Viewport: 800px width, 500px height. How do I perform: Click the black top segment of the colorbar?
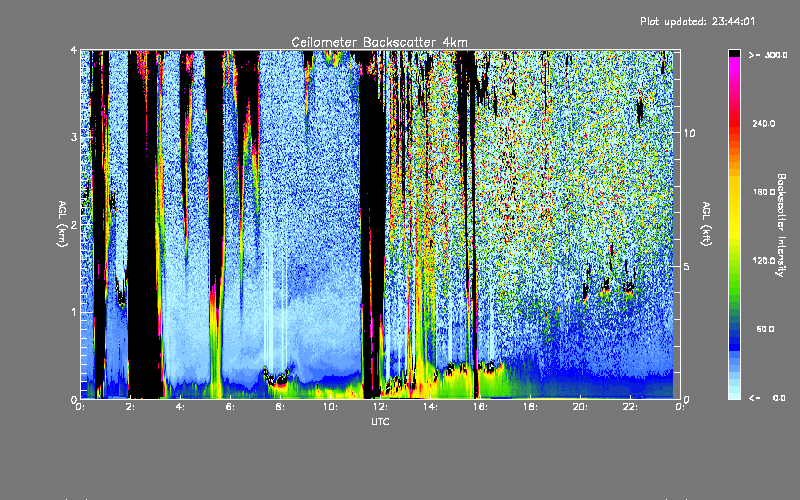coord(734,53)
